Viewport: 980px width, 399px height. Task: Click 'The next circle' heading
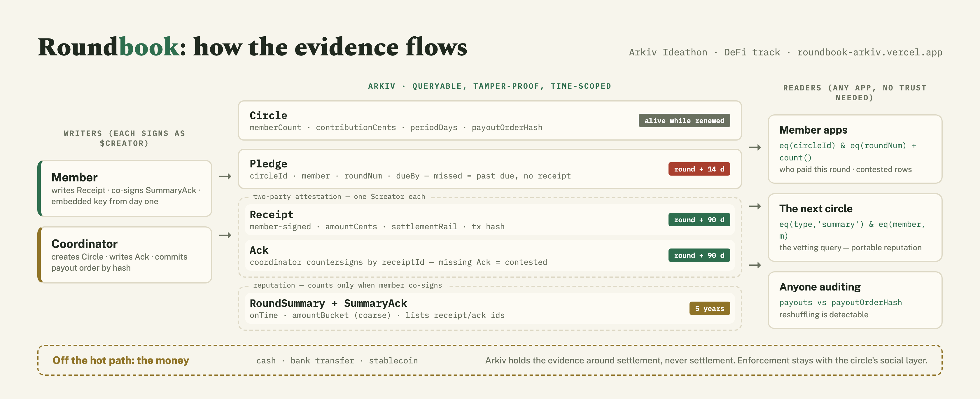(x=816, y=209)
